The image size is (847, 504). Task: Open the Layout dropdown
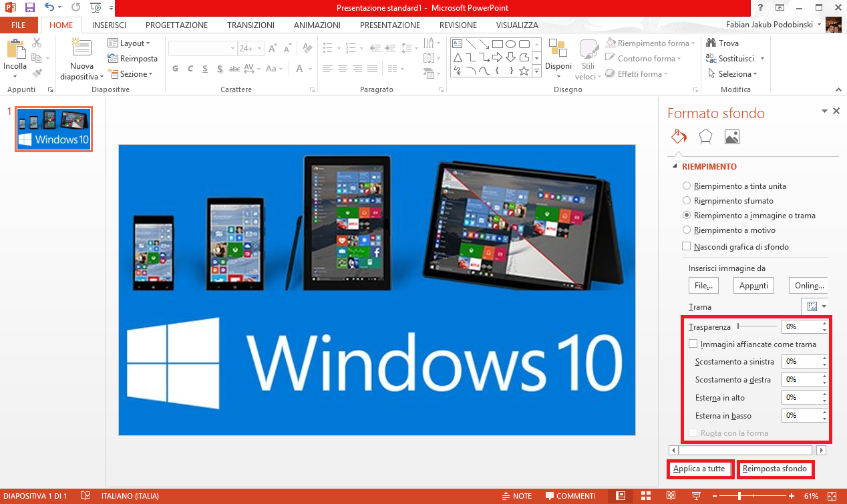click(130, 43)
